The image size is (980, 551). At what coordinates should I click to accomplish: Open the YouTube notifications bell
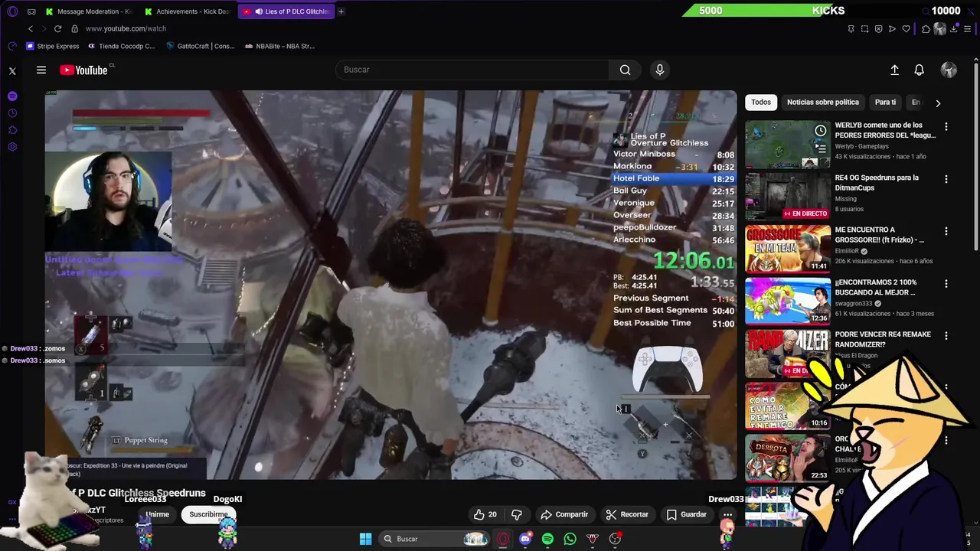coord(920,70)
